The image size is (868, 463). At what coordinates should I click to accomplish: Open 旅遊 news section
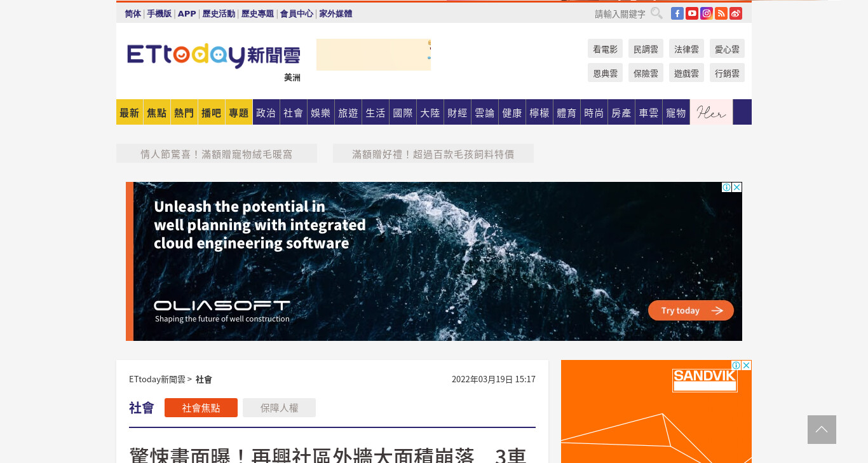(x=348, y=112)
